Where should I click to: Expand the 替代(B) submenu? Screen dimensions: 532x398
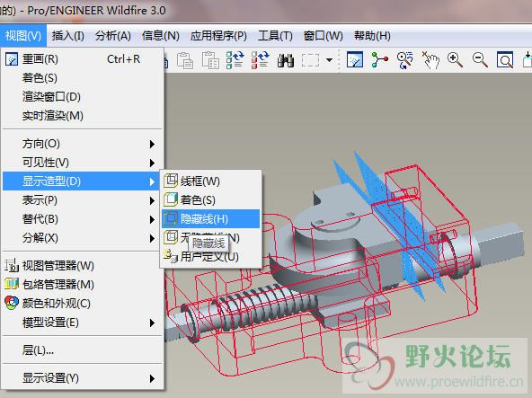coord(83,219)
